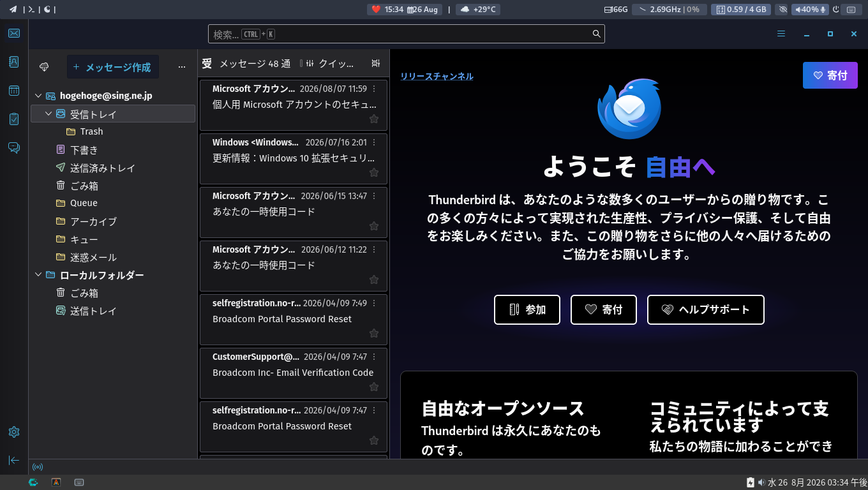
Task: Star the Windows 10 更新情報 message
Action: coord(374,172)
